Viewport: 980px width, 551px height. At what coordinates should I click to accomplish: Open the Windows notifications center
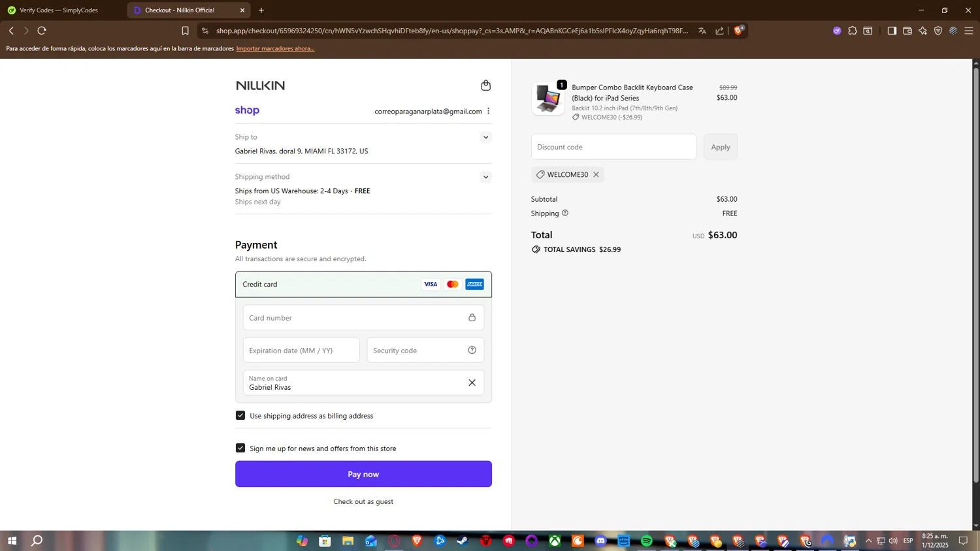point(963,541)
